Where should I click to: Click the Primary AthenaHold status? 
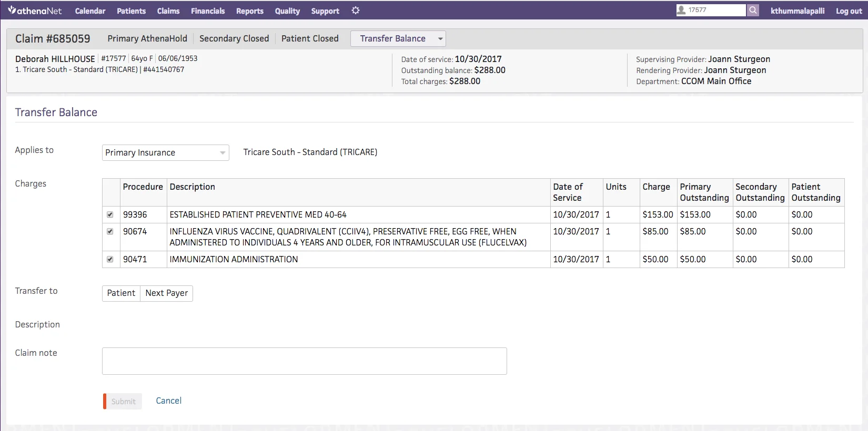click(147, 38)
